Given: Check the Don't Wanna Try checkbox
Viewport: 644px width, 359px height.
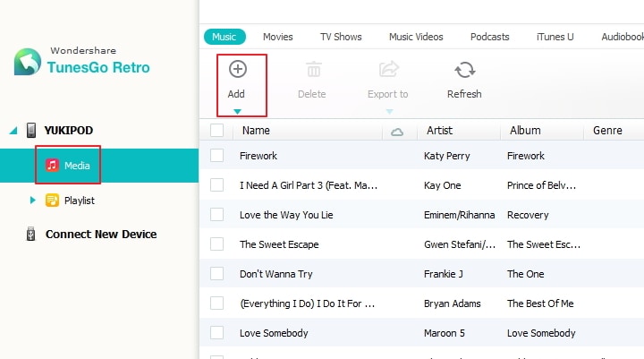Looking at the screenshot, I should point(216,274).
